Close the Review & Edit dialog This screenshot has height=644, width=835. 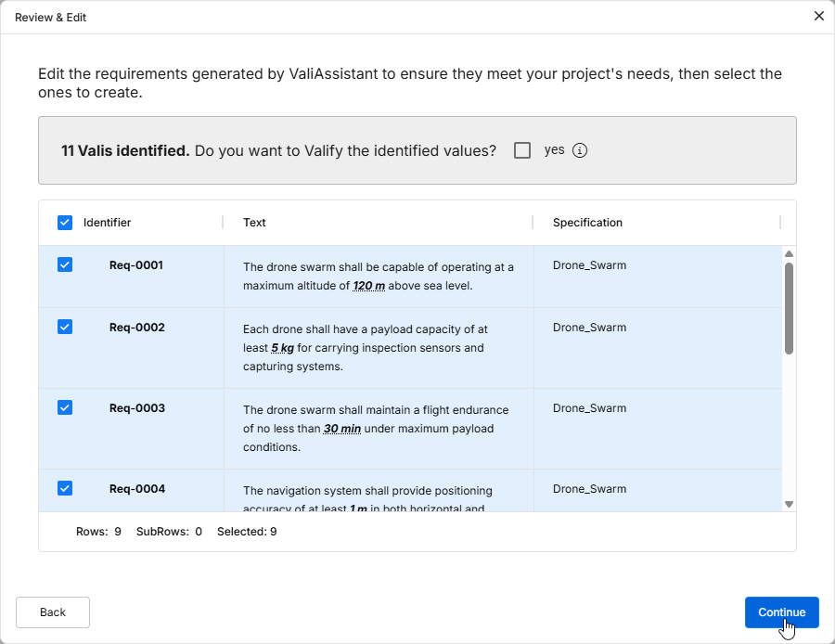coord(818,16)
